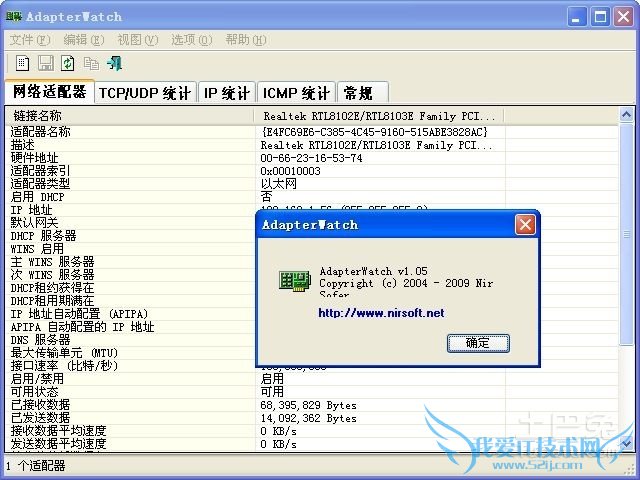Select the 已接收数据 row

click(x=312, y=405)
